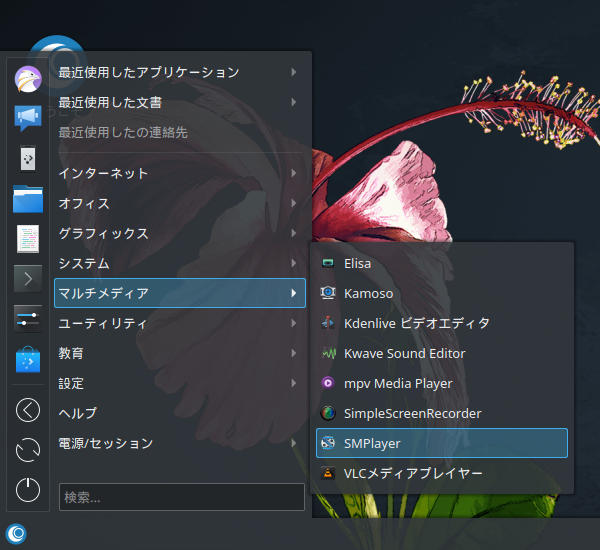This screenshot has width=600, height=550.
Task: Click the application launcher icon in taskbar
Action: click(16, 534)
